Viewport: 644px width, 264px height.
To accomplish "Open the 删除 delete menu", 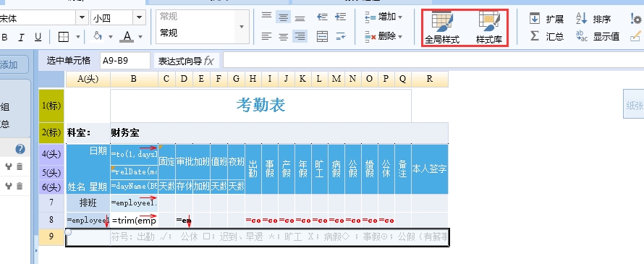I will coord(384,37).
